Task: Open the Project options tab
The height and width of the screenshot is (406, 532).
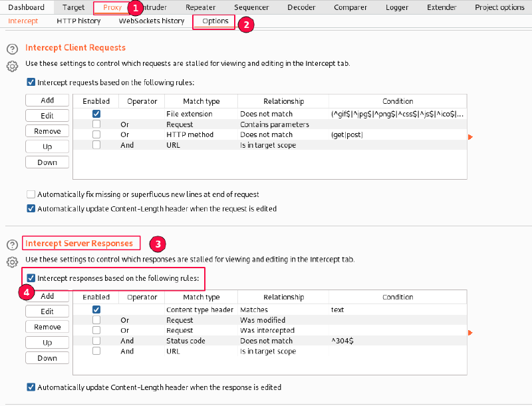Action: (499, 7)
